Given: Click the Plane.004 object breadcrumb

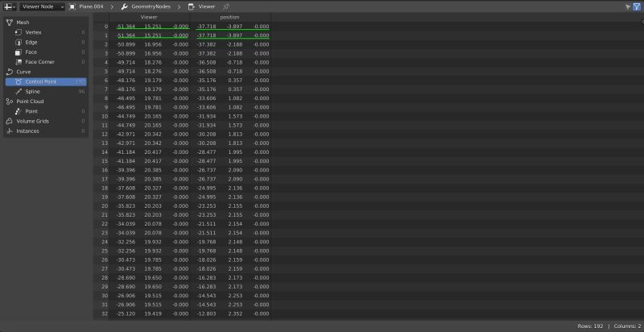Looking at the screenshot, I should (x=87, y=6).
